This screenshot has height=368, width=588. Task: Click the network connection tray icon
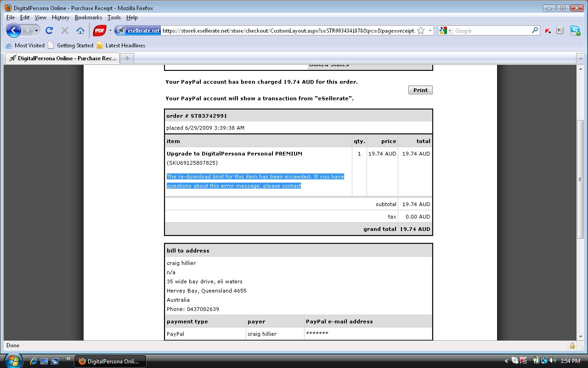coord(544,361)
